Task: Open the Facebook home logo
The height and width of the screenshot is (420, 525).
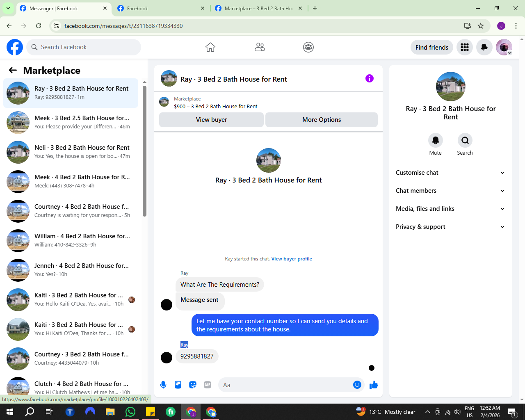Action: point(15,47)
